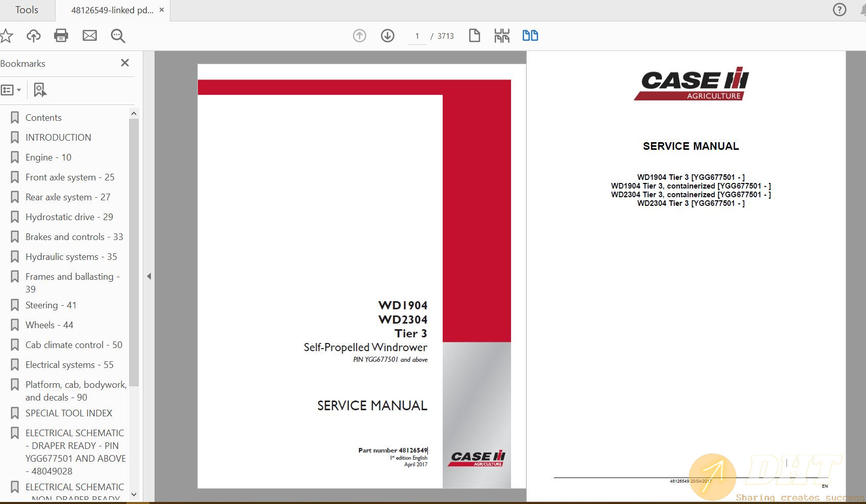Open ELECTRICAL SCHEMATIC DRAPER READY 48049028 bookmark

click(75, 452)
